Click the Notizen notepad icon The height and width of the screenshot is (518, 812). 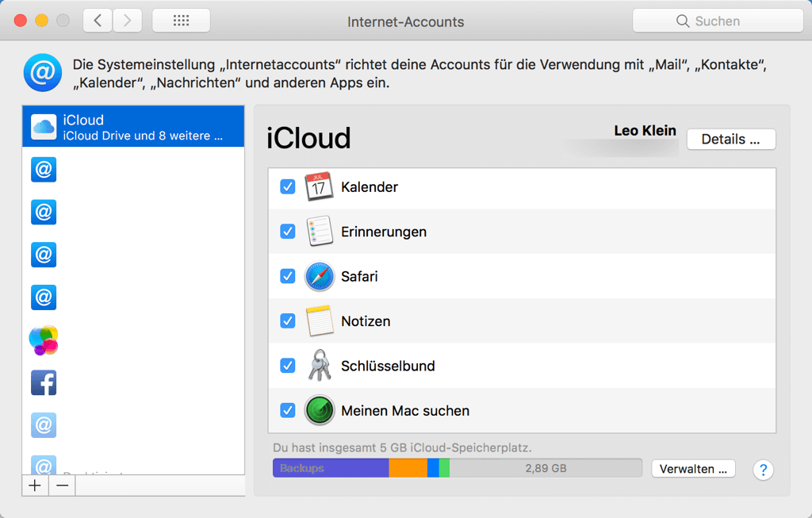319,321
